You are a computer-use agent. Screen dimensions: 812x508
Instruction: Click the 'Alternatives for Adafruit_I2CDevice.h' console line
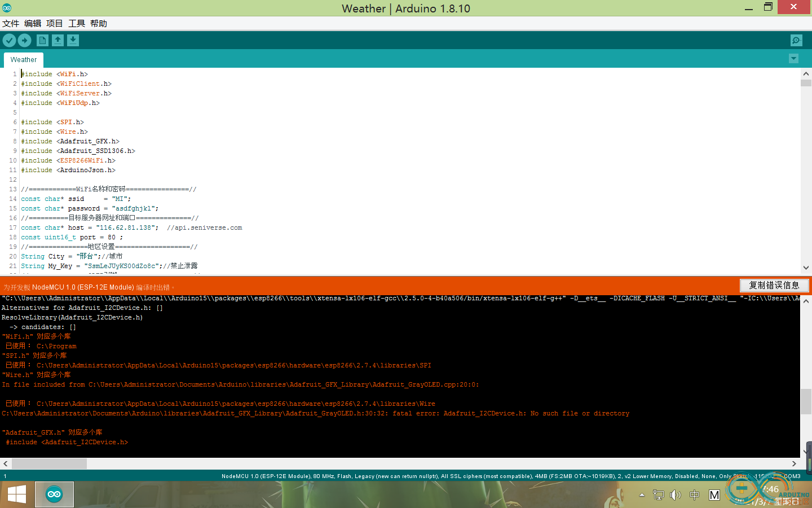click(82, 308)
